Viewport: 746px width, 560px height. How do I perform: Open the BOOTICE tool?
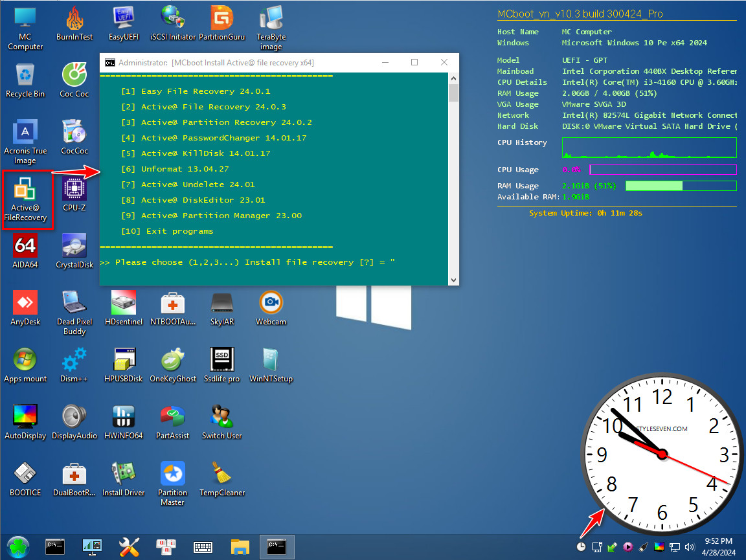click(25, 476)
